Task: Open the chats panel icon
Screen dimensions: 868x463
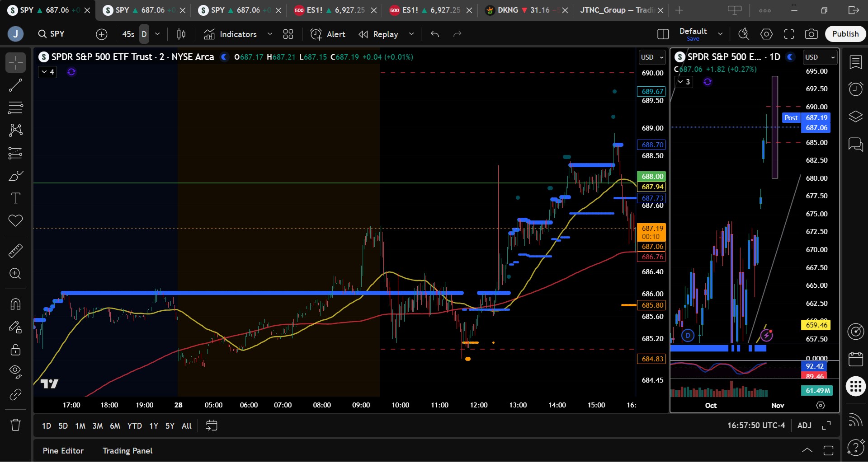Action: (856, 145)
